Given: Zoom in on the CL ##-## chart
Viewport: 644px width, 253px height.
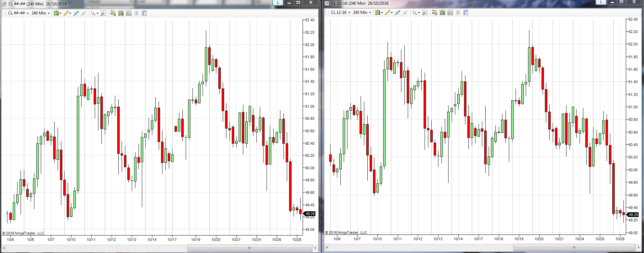Looking at the screenshot, I should (x=76, y=13).
